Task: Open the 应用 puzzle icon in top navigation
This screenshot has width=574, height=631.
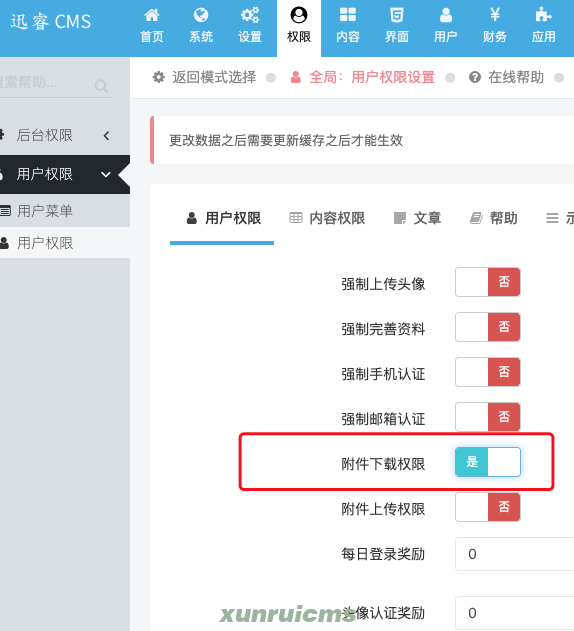Action: (543, 15)
